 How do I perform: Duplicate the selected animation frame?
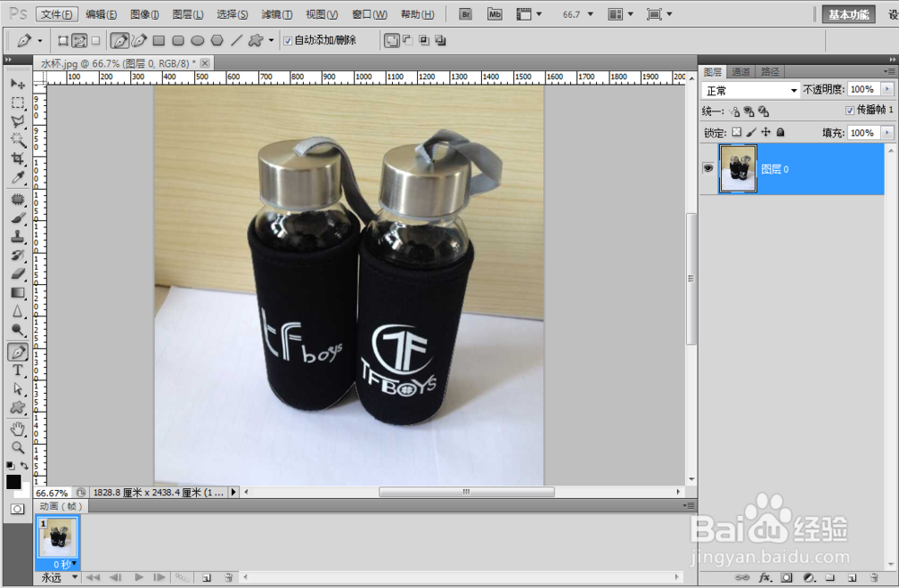coord(207,578)
